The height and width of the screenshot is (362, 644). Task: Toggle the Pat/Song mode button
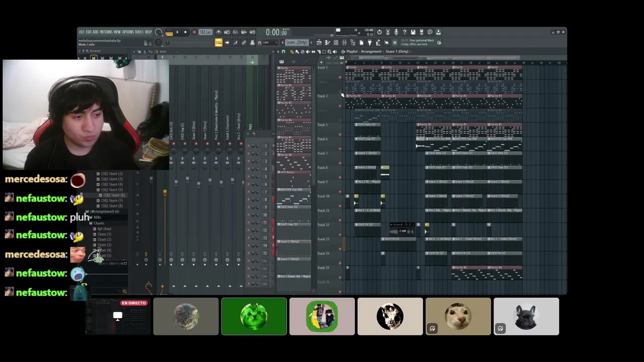click(169, 33)
